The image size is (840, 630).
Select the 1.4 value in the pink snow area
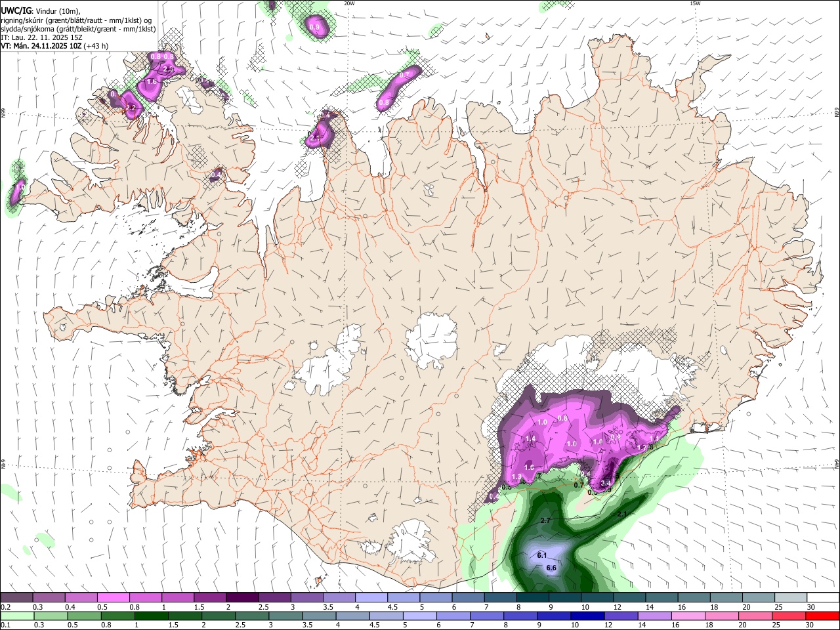(531, 438)
